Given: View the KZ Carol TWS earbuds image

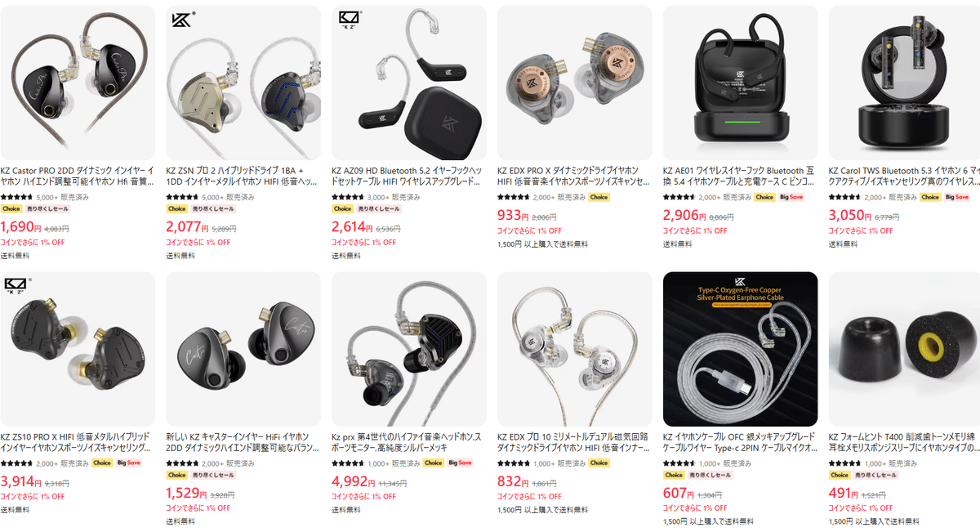Looking at the screenshot, I should point(905,83).
